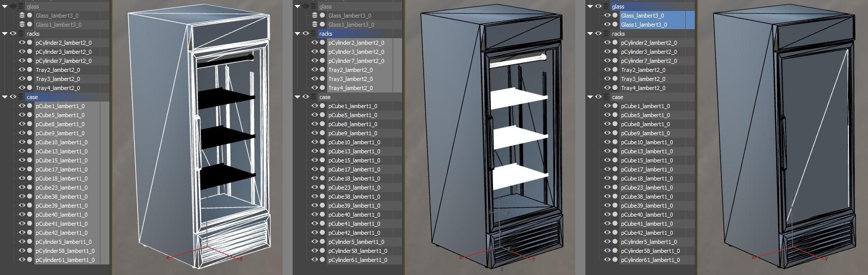
Task: Click layer-stack icon beside highlighted case group
Action: tap(21, 97)
